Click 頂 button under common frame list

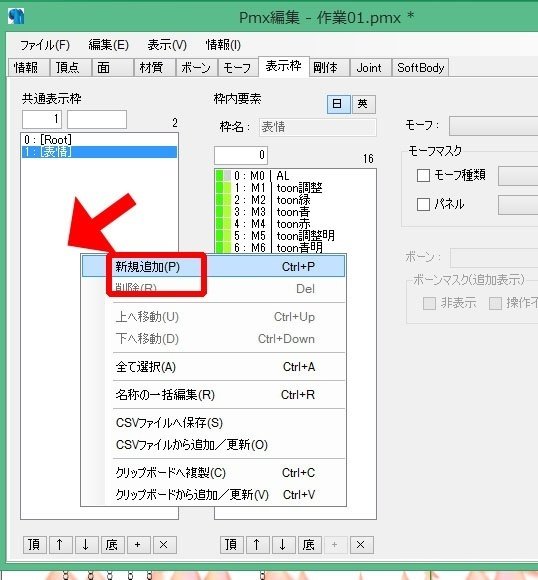point(34,544)
